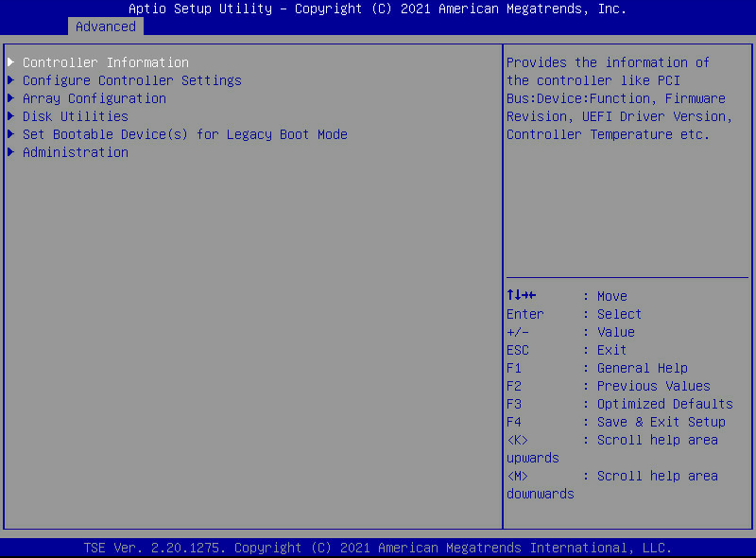
Task: Select Set Bootable Device(s) for Legacy Boot Mode
Action: coord(185,134)
